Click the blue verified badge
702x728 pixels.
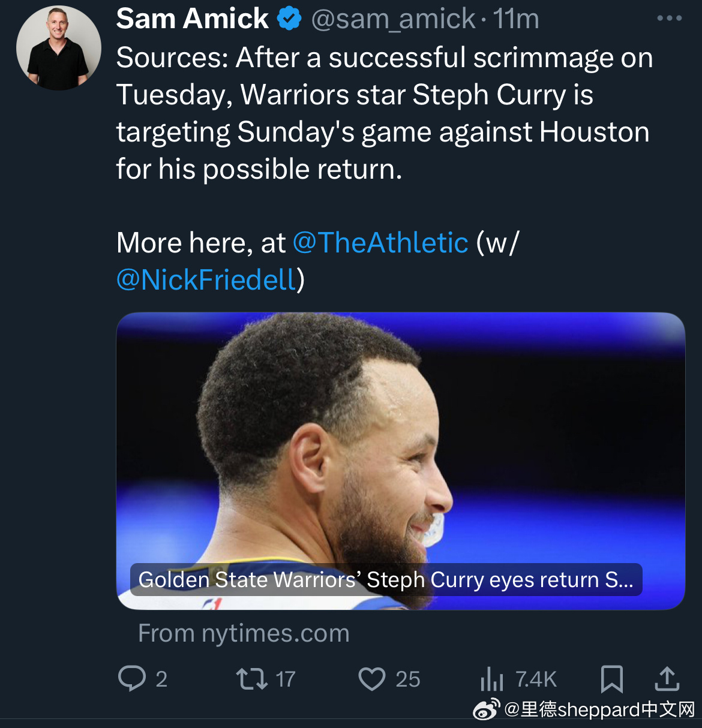click(289, 19)
